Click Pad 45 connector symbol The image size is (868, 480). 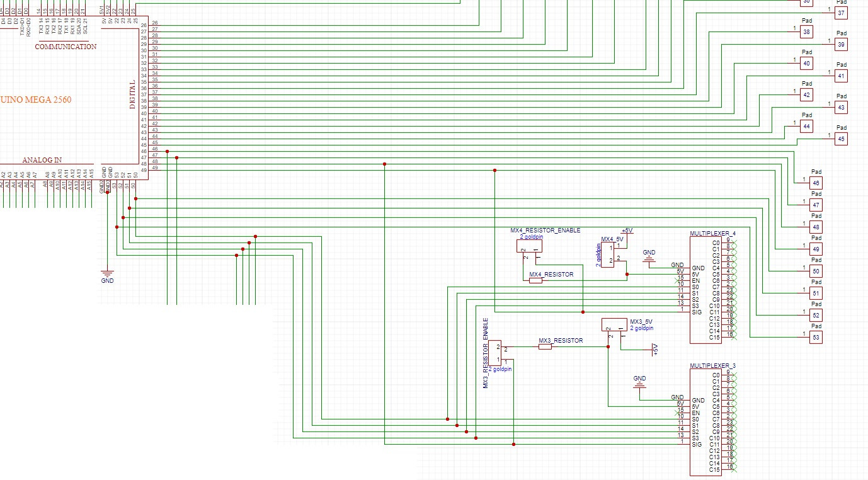[840, 138]
